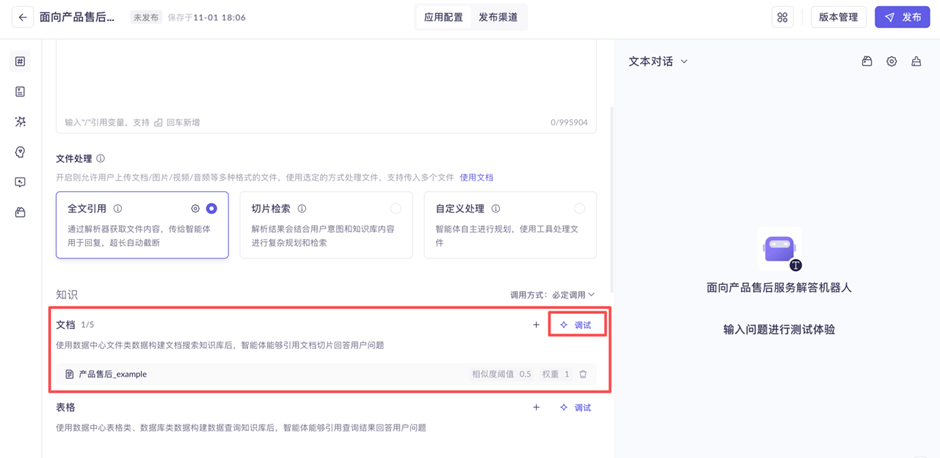Add a table with 表格 plus icon
The height and width of the screenshot is (458, 940).
click(x=536, y=407)
